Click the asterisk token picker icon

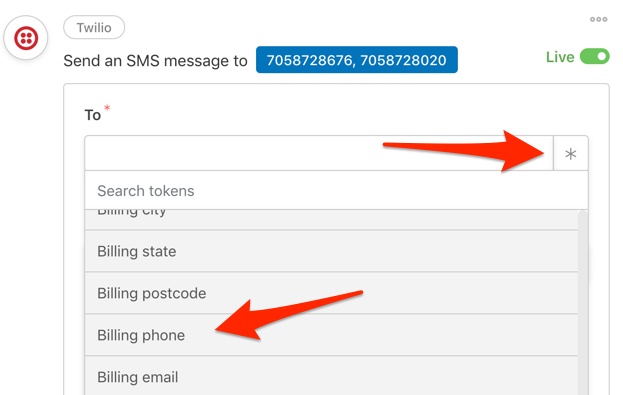(571, 154)
